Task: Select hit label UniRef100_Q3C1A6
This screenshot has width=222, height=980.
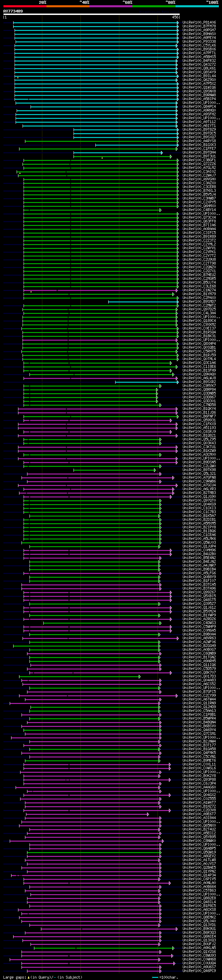Action: click(199, 363)
